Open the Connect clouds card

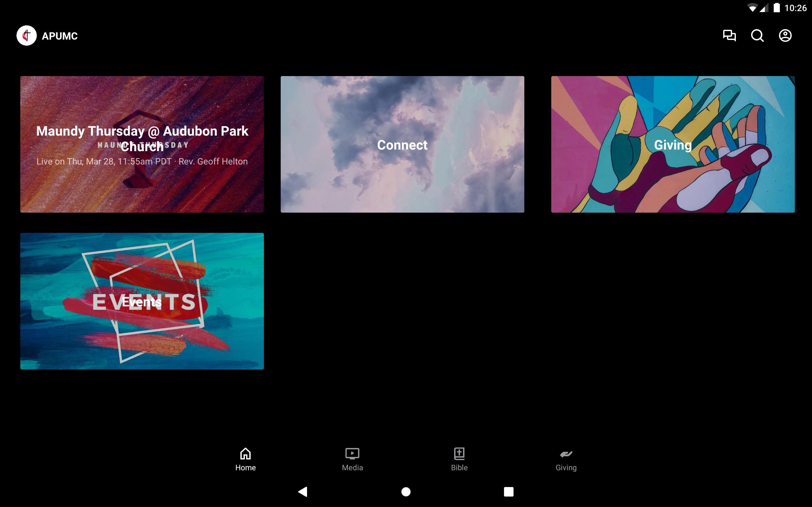coord(402,144)
